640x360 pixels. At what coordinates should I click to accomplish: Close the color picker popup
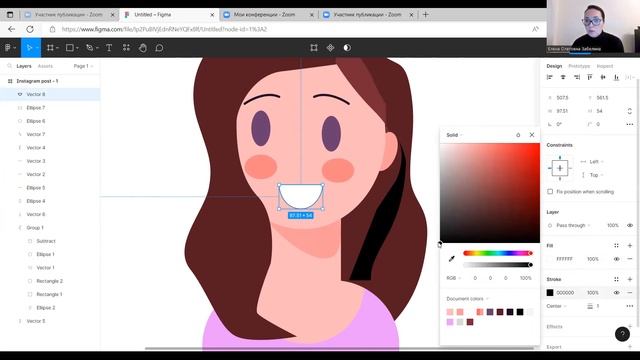pyautogui.click(x=532, y=135)
